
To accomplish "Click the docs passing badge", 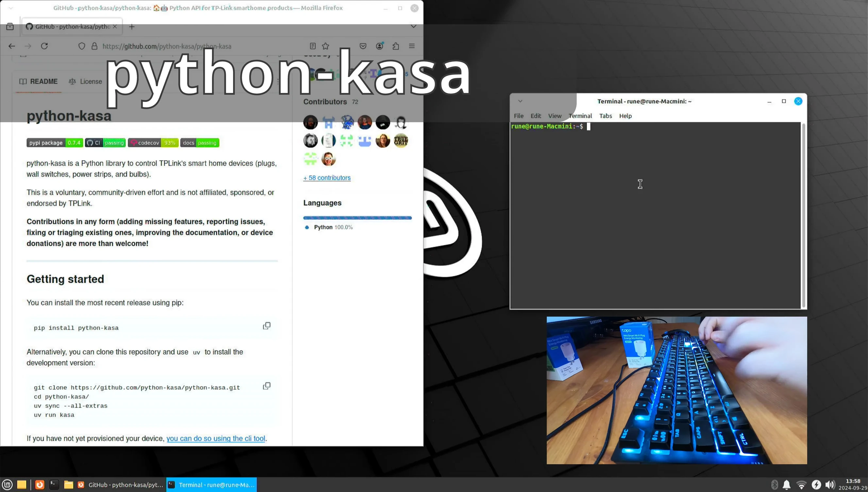I will 200,143.
